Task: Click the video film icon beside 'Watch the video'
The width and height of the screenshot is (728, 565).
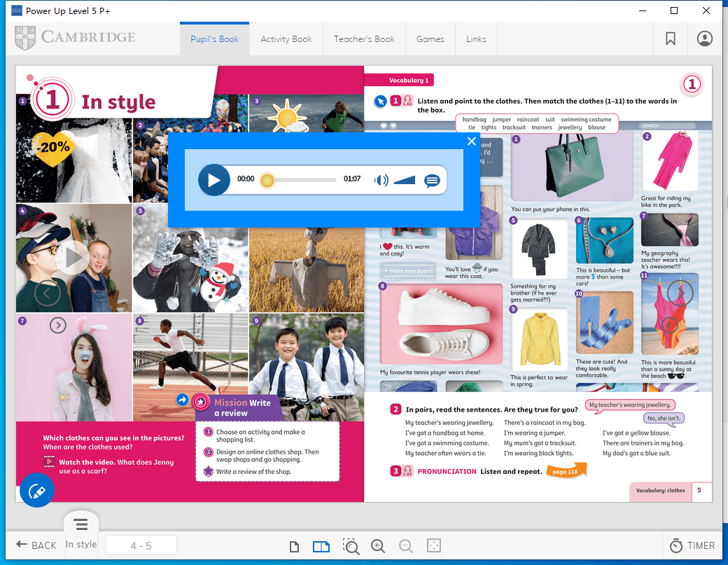Action: pyautogui.click(x=49, y=461)
